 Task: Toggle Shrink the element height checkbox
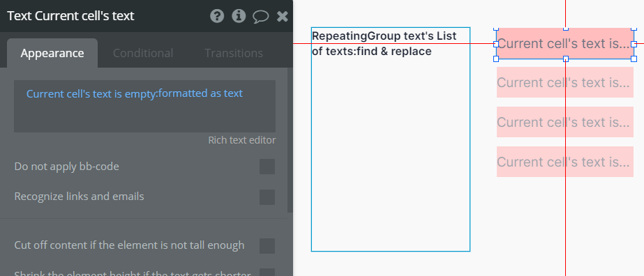pyautogui.click(x=267, y=273)
